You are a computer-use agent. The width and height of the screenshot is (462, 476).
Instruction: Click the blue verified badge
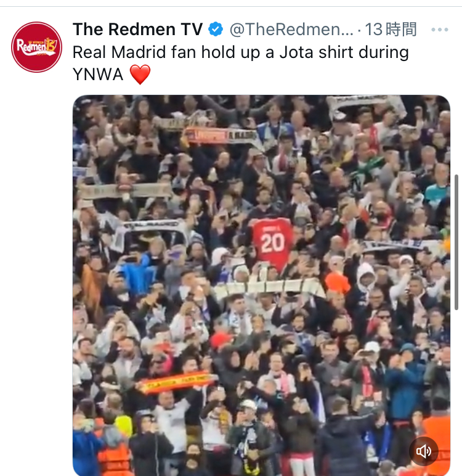click(x=216, y=30)
